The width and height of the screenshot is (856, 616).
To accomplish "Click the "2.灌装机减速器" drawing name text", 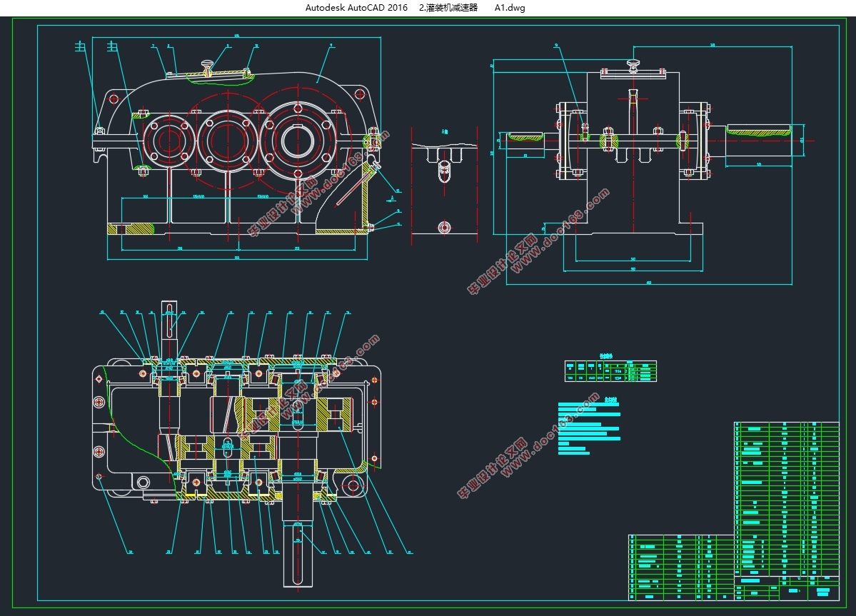I will point(448,8).
